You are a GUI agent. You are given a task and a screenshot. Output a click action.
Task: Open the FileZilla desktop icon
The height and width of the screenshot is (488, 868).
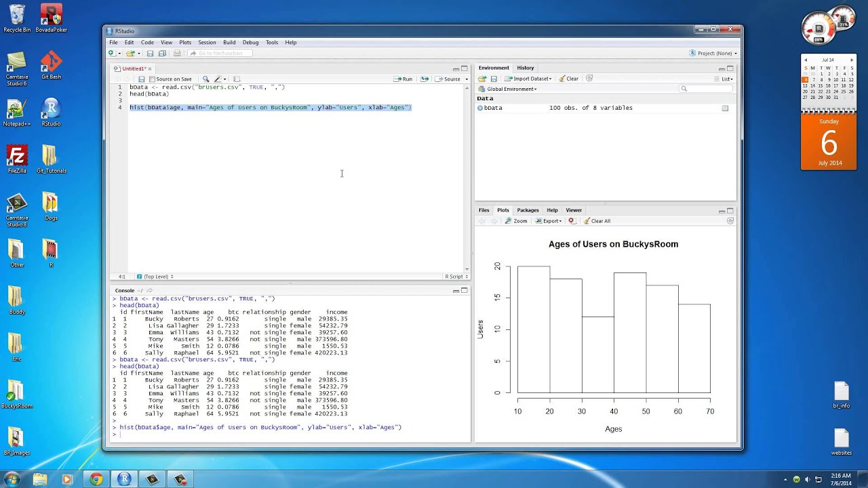coord(17,160)
